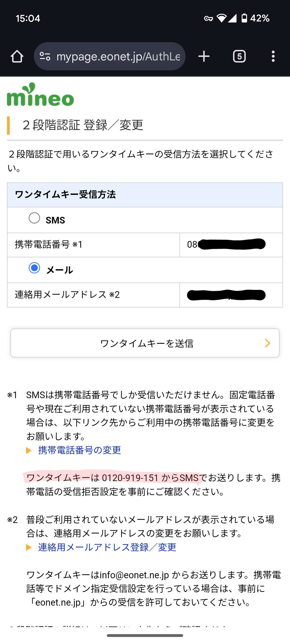Tap the orange arrow beside 携帯電話番号の変更
The image size is (290, 644).
29,450
